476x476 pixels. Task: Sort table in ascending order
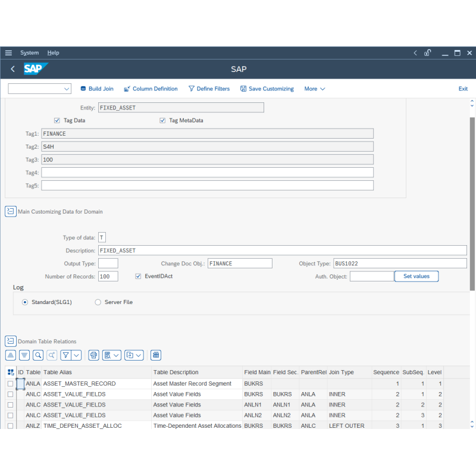11,355
